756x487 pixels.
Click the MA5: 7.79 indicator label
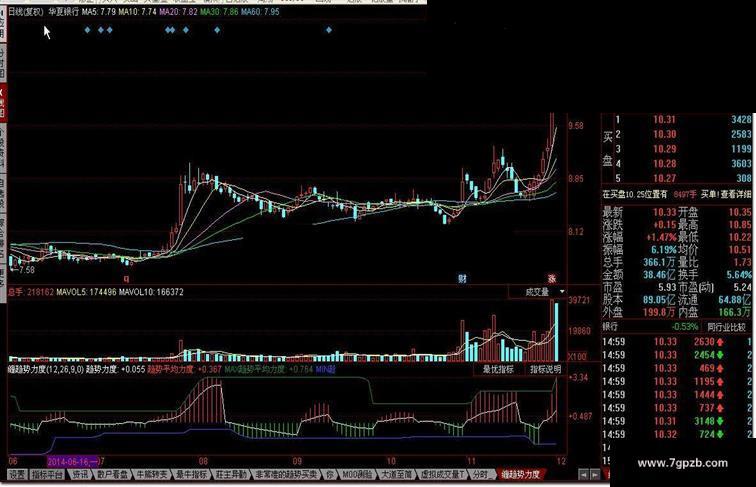point(98,12)
